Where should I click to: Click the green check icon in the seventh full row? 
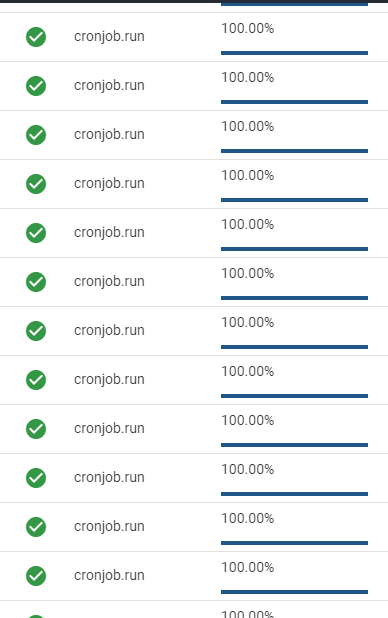pyautogui.click(x=36, y=331)
